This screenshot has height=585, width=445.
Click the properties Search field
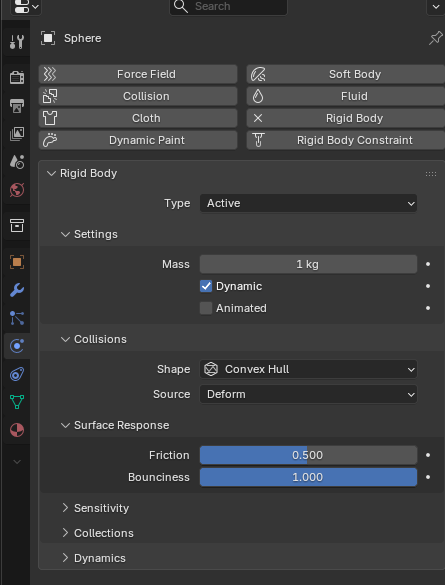[x=228, y=6]
